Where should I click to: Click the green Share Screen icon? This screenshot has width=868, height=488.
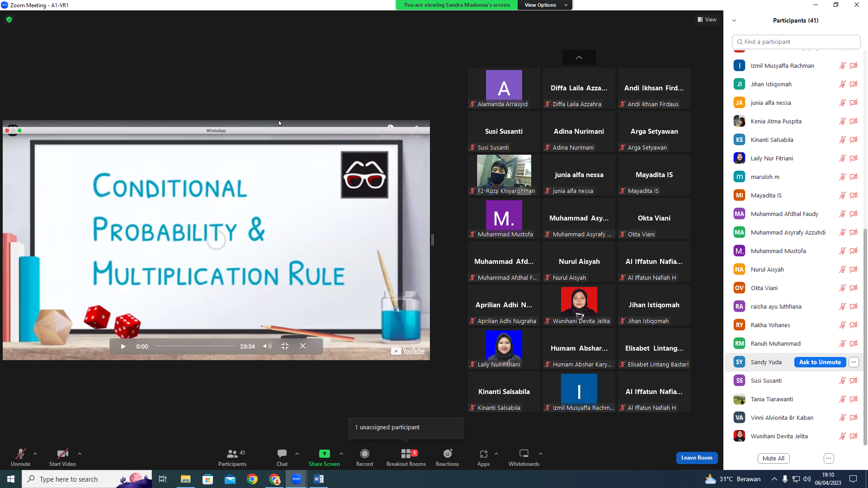(x=324, y=454)
